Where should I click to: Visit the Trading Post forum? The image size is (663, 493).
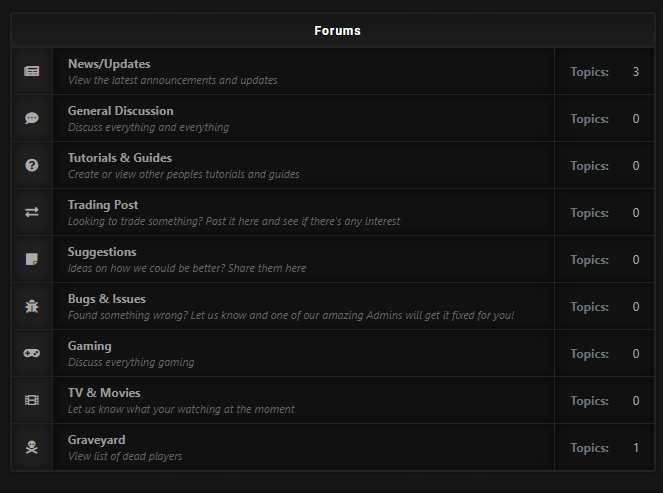103,205
